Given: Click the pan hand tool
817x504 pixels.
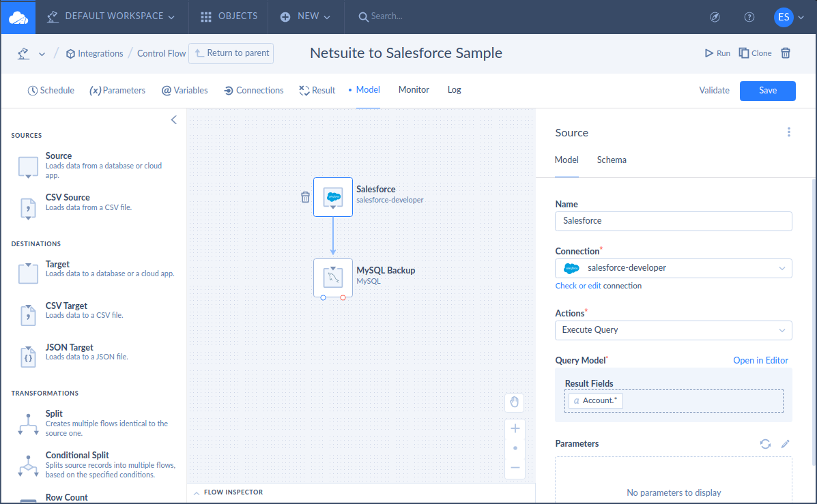Looking at the screenshot, I should pyautogui.click(x=514, y=402).
